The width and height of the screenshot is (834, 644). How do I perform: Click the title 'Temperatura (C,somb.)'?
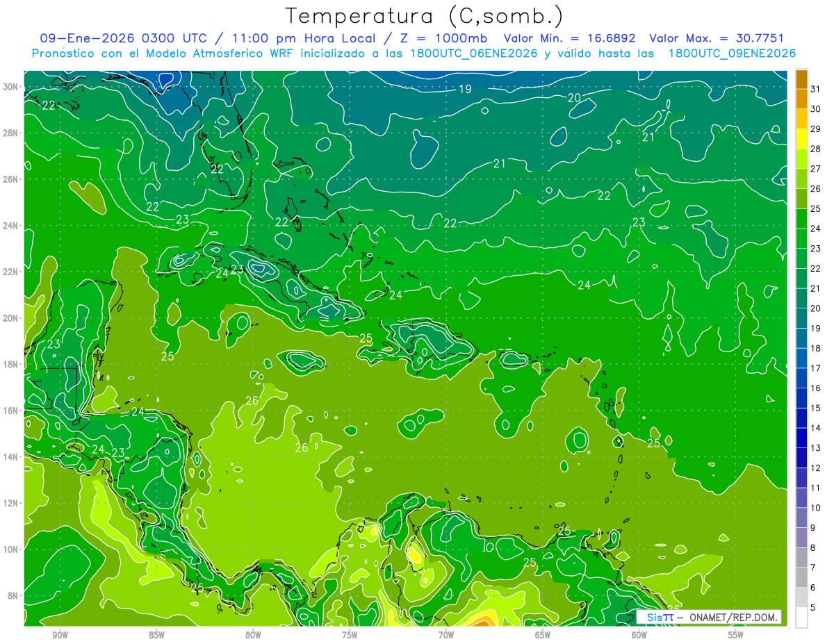(425, 17)
